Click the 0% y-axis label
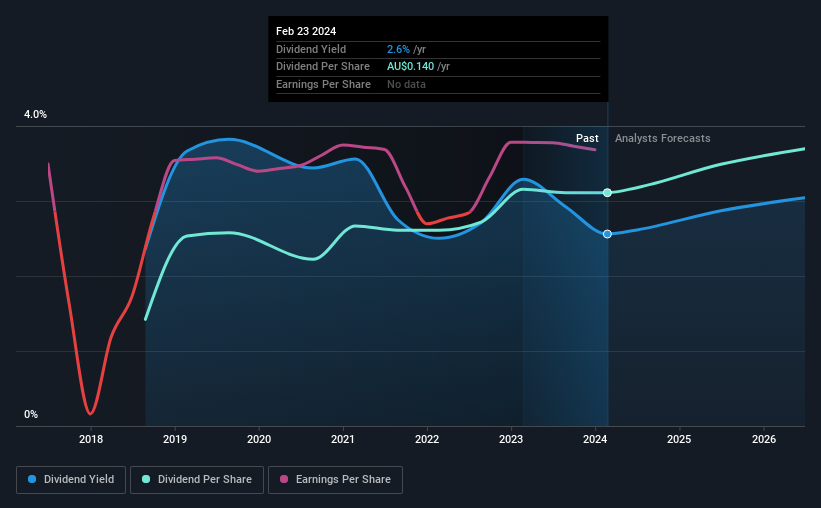821x508 pixels. coord(31,414)
